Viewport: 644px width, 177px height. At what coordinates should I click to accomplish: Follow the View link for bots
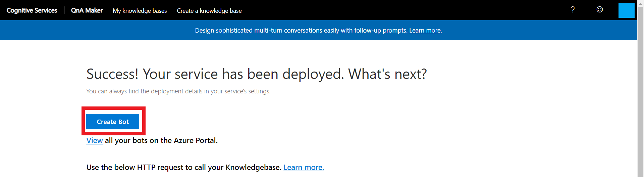[x=94, y=140]
